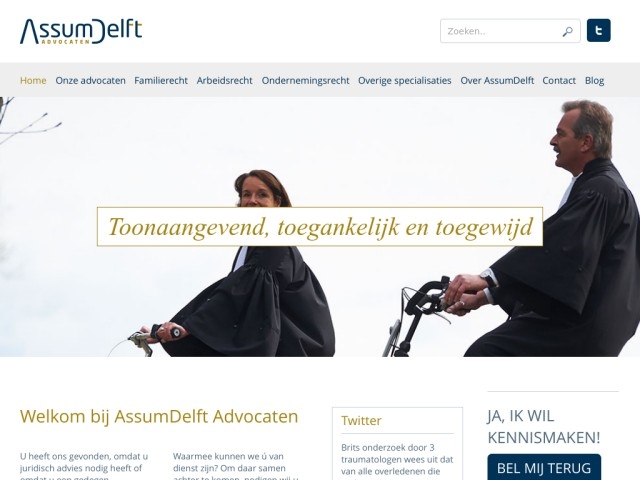The width and height of the screenshot is (640, 480).
Task: Open the Home menu item
Action: point(33,80)
